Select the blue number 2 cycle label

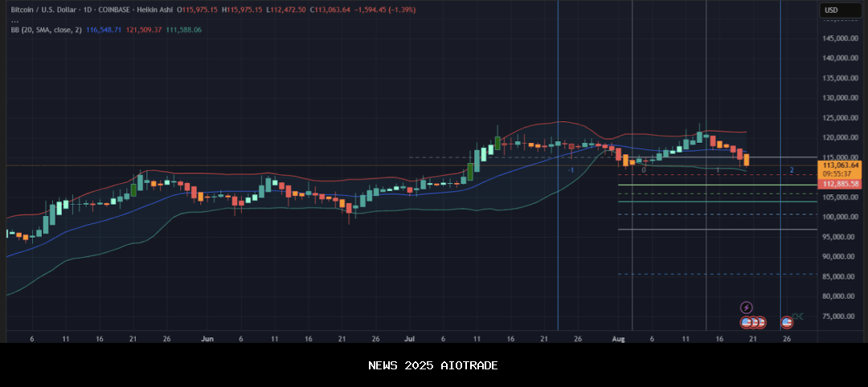(x=792, y=170)
